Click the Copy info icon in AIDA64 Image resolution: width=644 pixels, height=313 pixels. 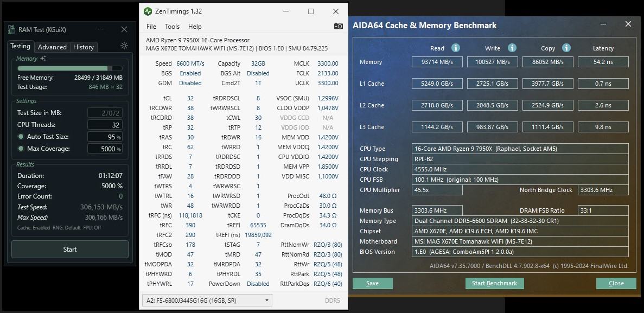(566, 48)
